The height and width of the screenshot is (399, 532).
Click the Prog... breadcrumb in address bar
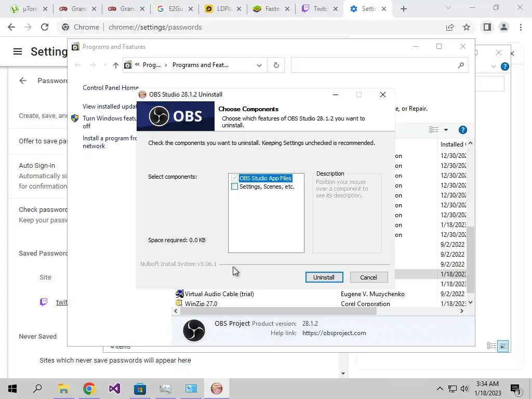151,65
